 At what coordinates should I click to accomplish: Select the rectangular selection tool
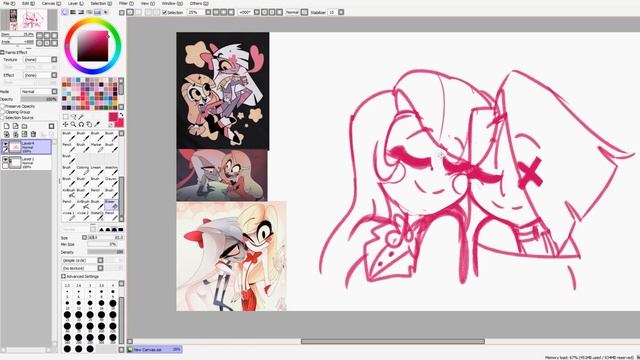[65, 117]
